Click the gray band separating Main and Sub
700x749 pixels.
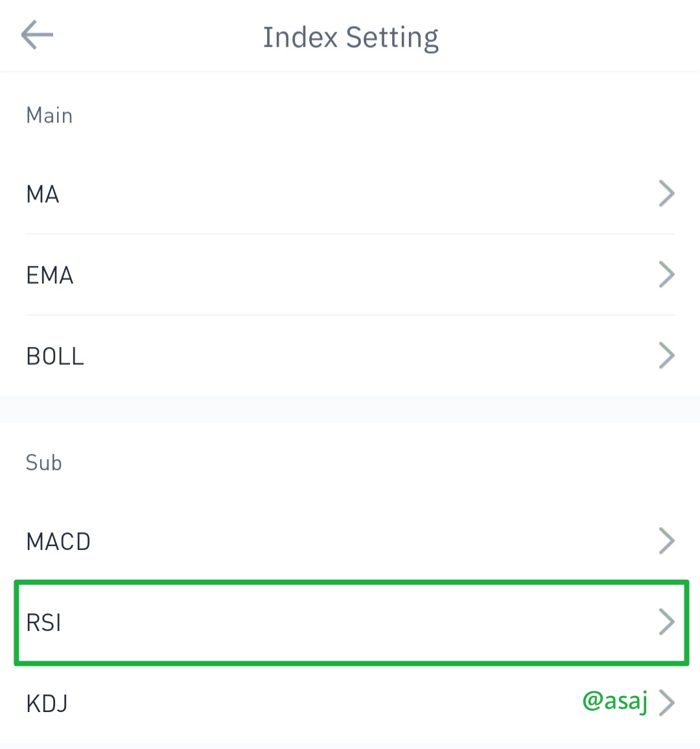click(x=350, y=409)
